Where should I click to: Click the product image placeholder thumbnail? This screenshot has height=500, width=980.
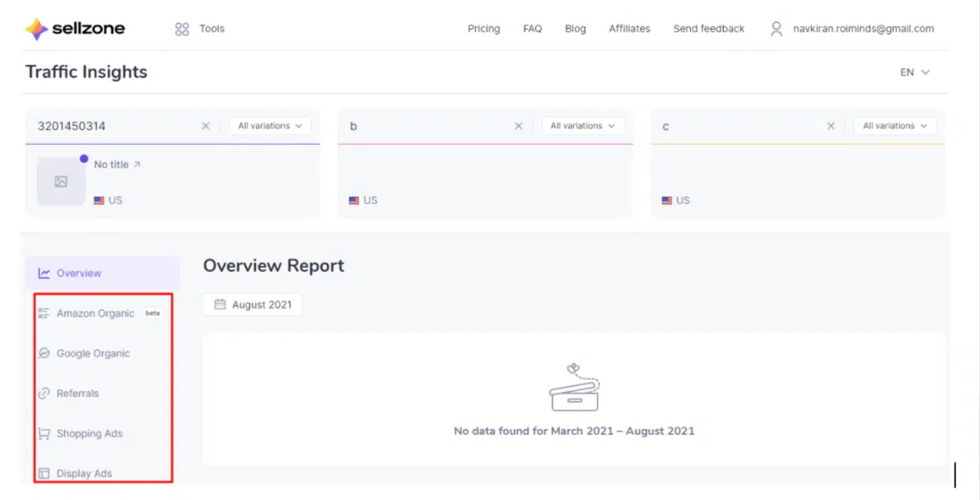click(x=61, y=181)
